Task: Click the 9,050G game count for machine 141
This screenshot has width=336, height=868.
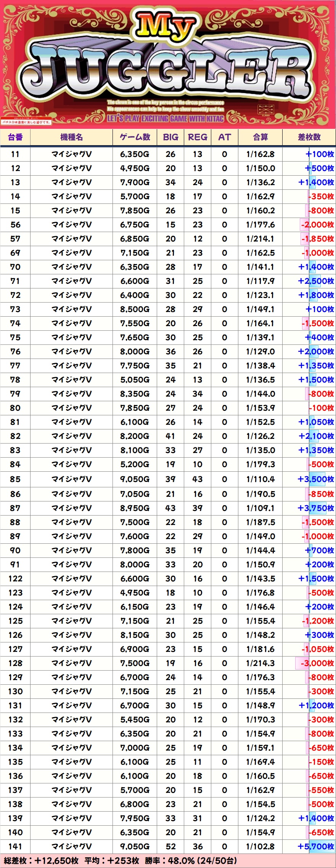Action: (135, 846)
